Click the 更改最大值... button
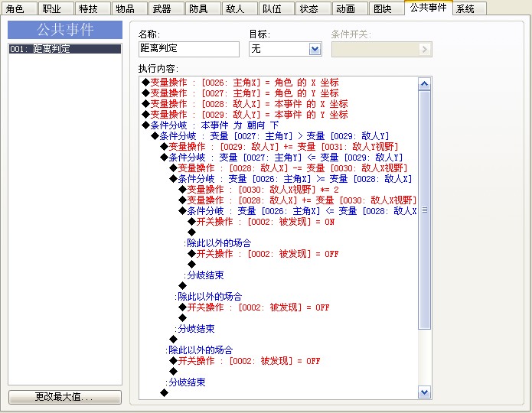The image size is (532, 413). coord(65,397)
